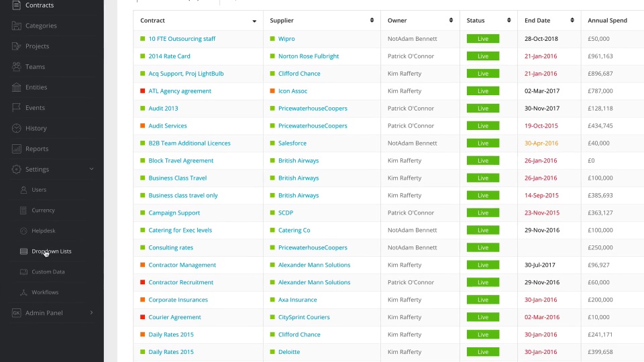Open the ATL Agency agreement contract

[180, 91]
